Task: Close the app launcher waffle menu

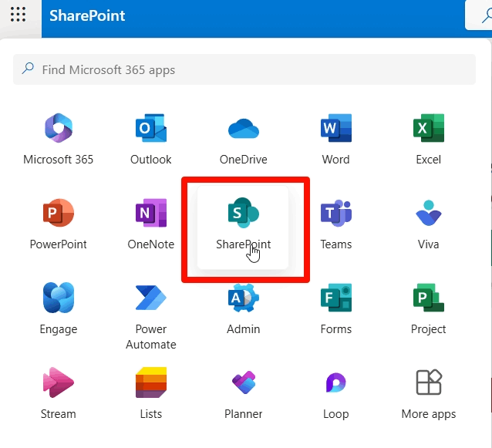Action: point(18,15)
